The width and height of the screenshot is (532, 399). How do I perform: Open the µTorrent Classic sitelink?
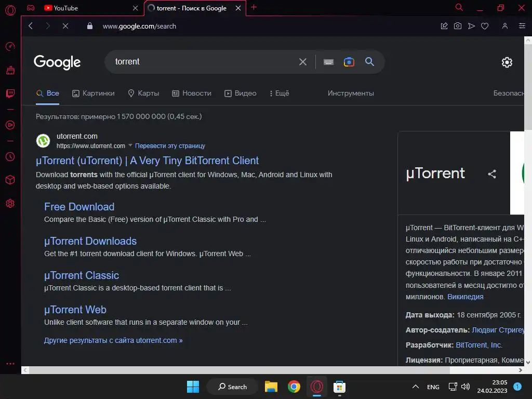point(82,275)
